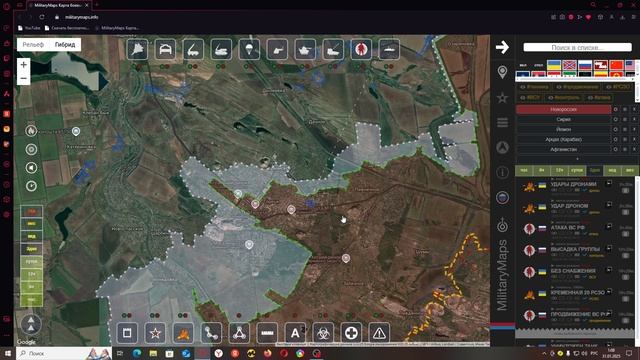Click the star marker icon in bottom toolbar
This screenshot has height=360, width=640.
tap(155, 333)
